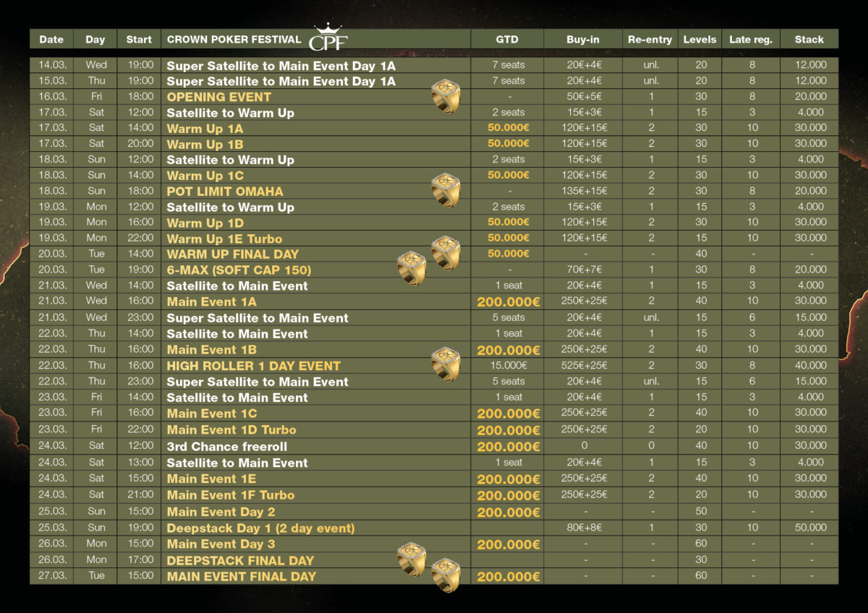Select the Late reg. column header

point(750,39)
